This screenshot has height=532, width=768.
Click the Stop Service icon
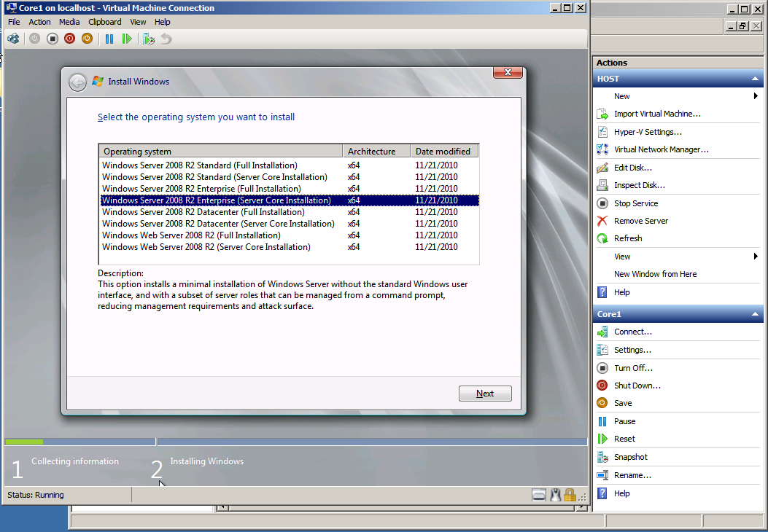(602, 203)
